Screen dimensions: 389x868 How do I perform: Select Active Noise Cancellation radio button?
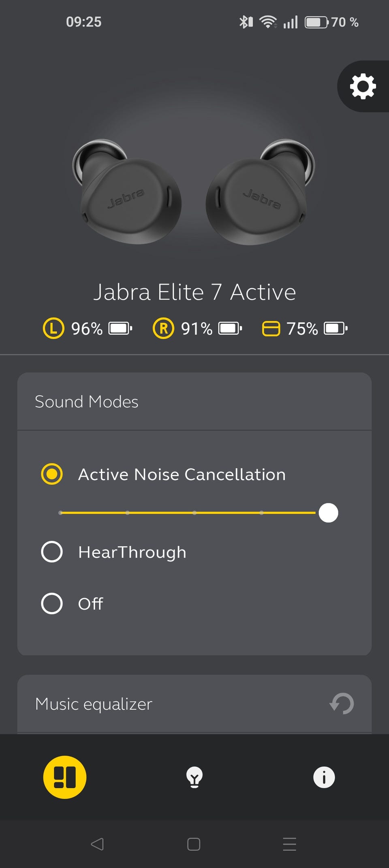point(52,474)
